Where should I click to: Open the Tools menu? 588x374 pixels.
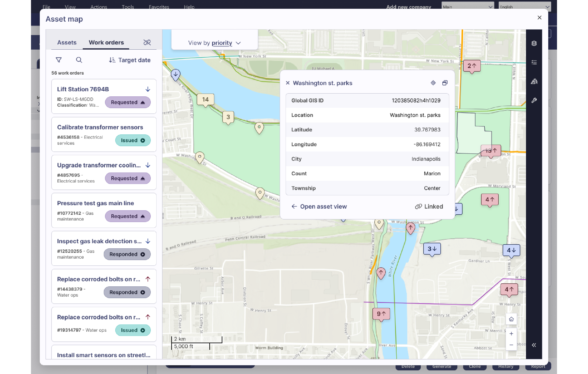click(128, 7)
